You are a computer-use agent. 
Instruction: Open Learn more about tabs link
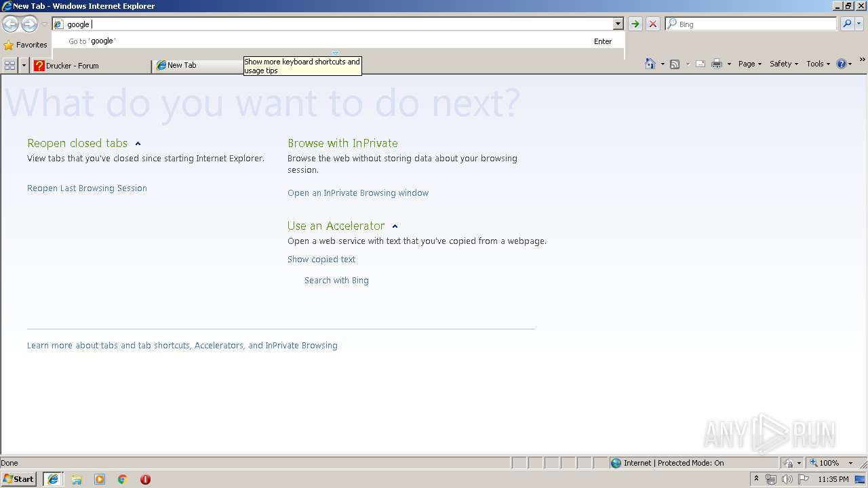click(x=182, y=346)
